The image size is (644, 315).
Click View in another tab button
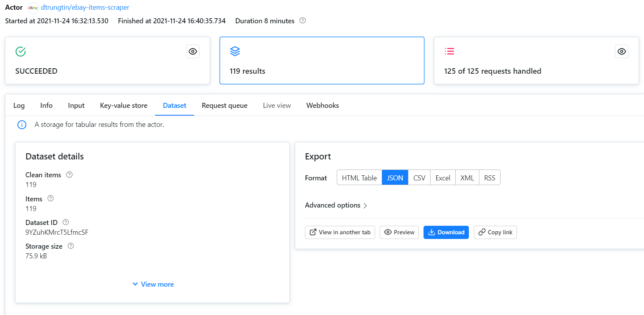pyautogui.click(x=340, y=232)
